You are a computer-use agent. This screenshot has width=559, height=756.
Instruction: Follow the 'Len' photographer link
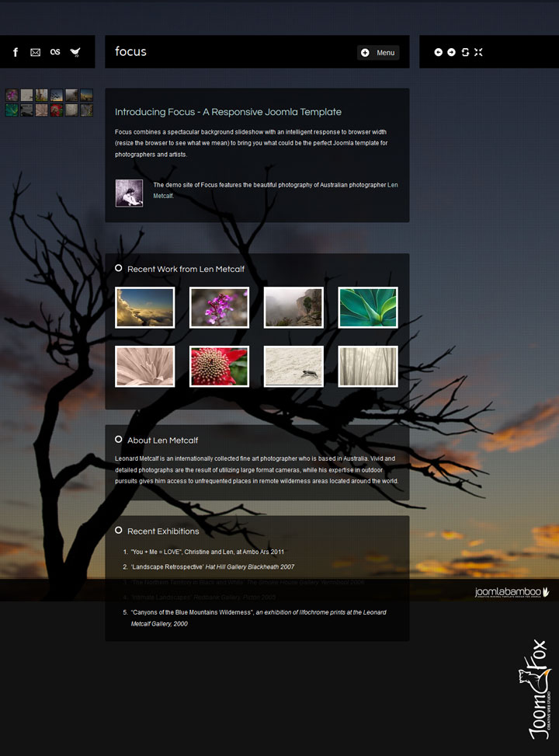point(393,185)
